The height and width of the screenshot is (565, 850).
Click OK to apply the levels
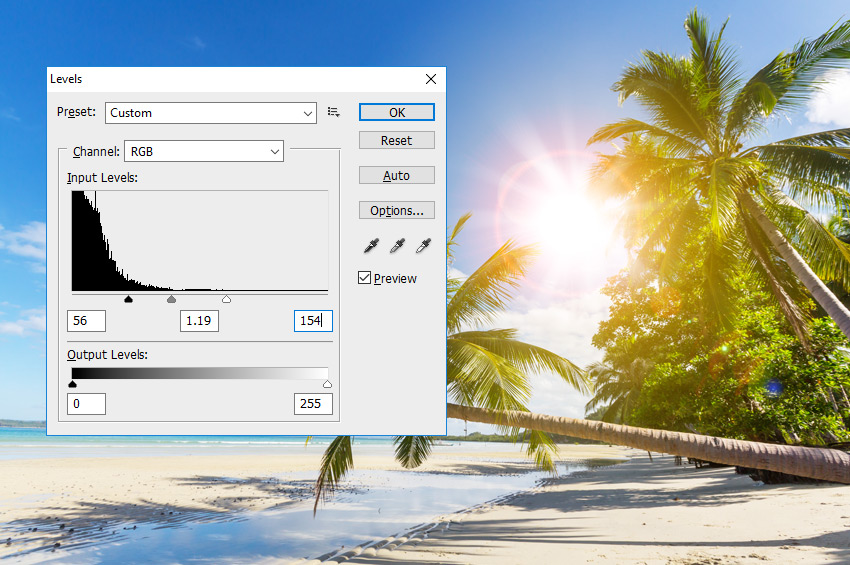click(x=396, y=112)
